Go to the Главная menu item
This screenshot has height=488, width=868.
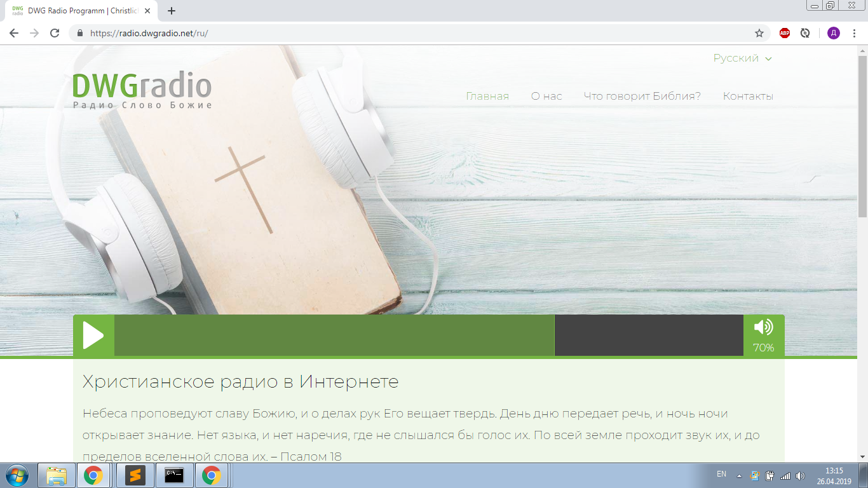(487, 97)
